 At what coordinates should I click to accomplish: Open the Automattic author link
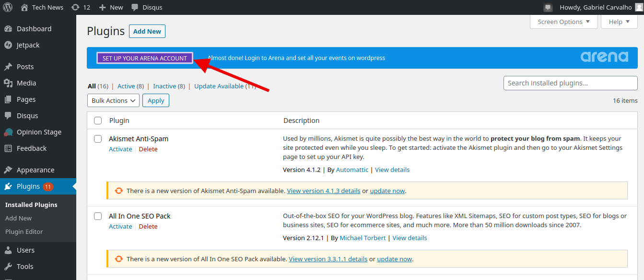pyautogui.click(x=352, y=170)
